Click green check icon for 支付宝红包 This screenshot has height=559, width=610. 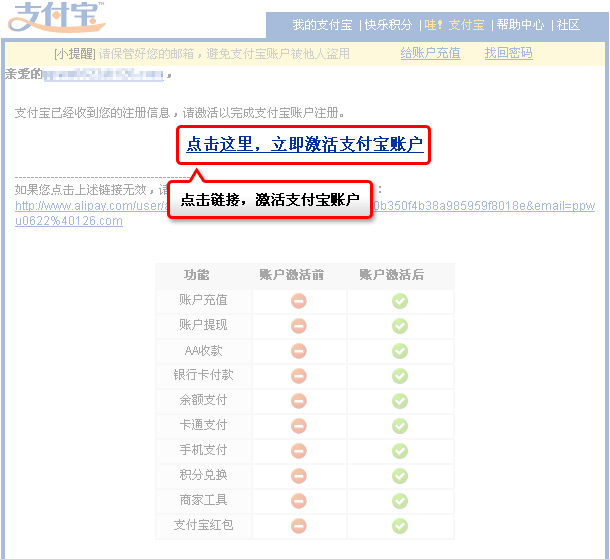click(x=400, y=526)
